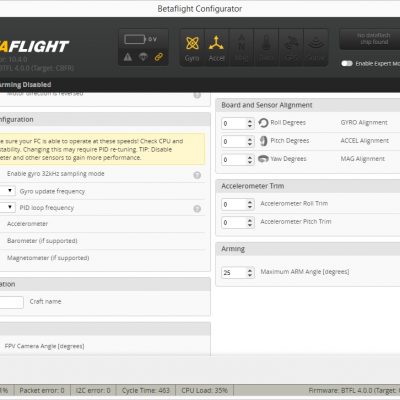Click the failsafe parachute icon
The image size is (400, 400).
click(x=143, y=57)
